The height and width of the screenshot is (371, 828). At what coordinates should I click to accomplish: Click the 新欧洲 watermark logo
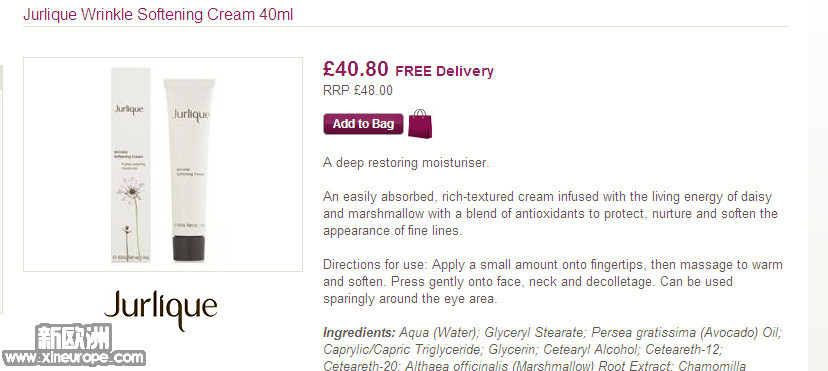pos(73,337)
